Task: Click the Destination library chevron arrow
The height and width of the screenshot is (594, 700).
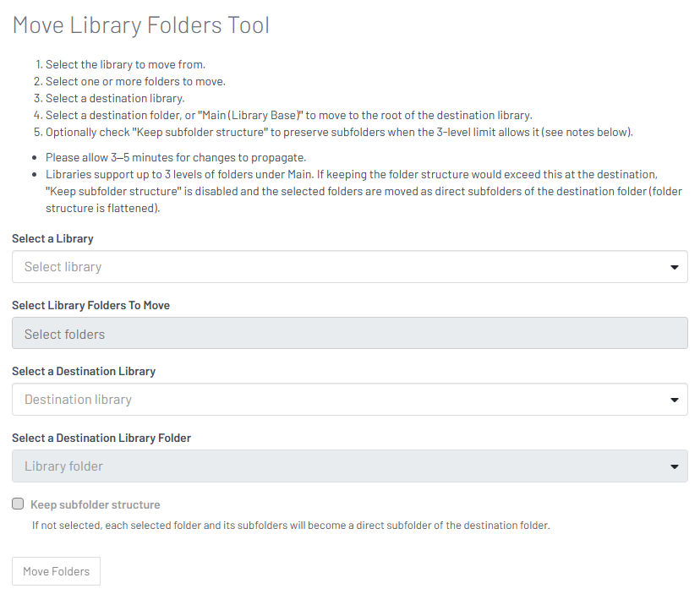Action: (x=675, y=399)
